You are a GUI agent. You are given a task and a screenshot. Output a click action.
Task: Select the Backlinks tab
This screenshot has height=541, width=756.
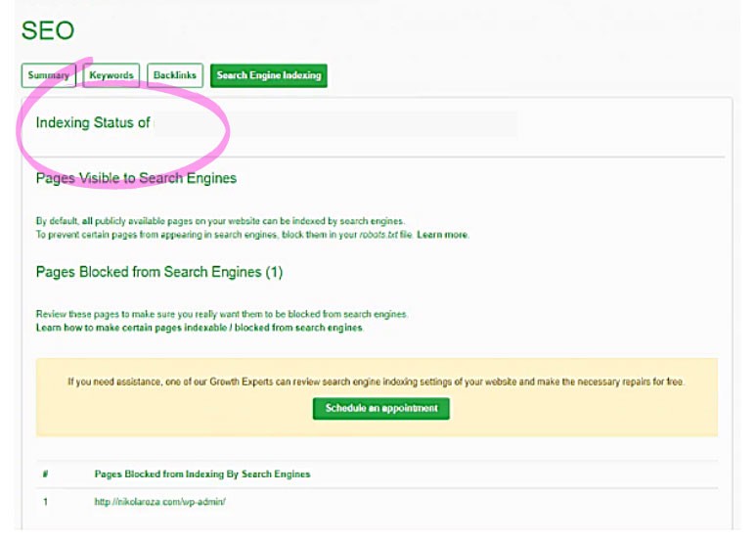pyautogui.click(x=175, y=75)
